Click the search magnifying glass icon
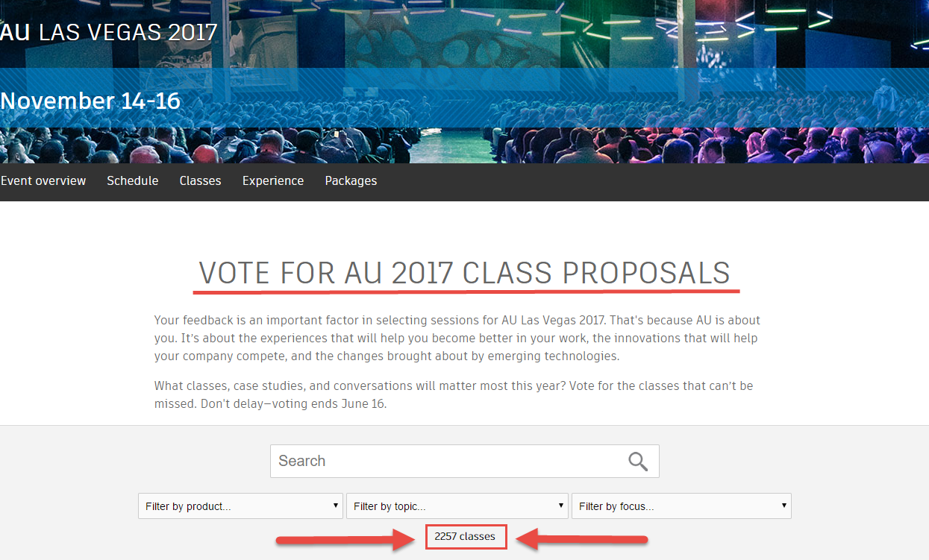 637,462
